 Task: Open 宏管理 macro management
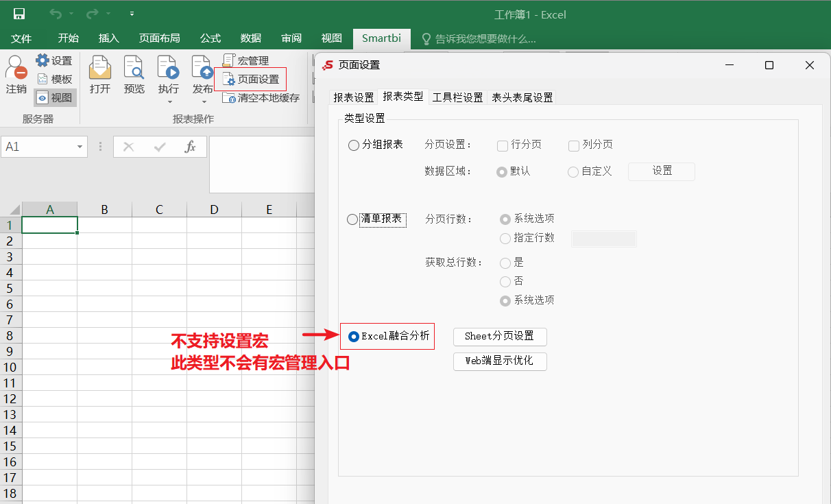245,60
